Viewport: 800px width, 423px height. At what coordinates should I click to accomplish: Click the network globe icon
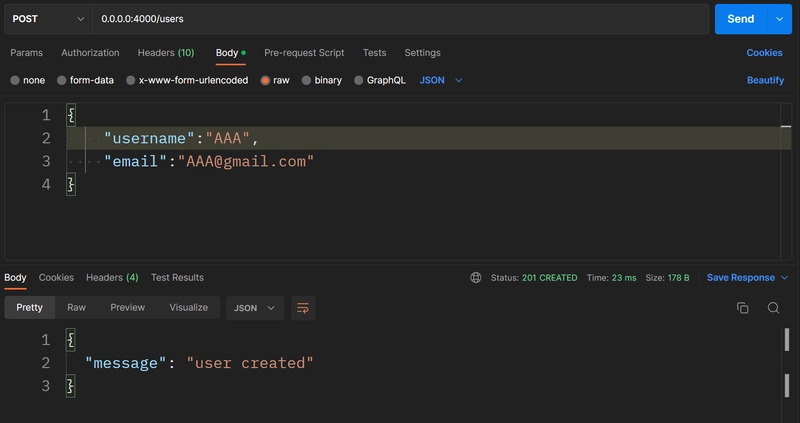pos(476,278)
